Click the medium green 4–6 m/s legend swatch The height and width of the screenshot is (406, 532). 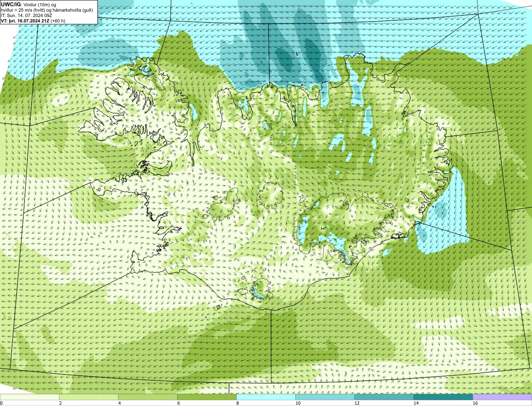click(148, 397)
